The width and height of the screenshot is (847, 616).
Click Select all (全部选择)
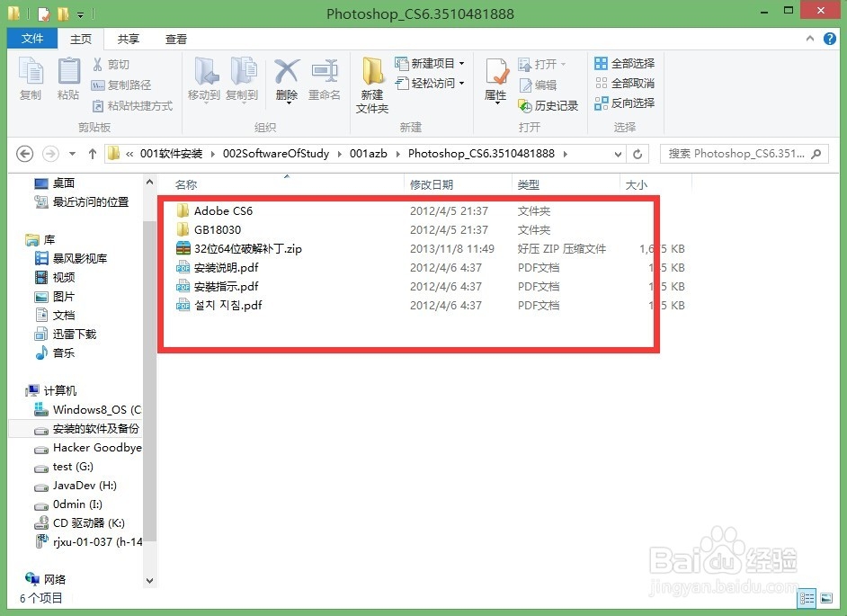pyautogui.click(x=624, y=63)
